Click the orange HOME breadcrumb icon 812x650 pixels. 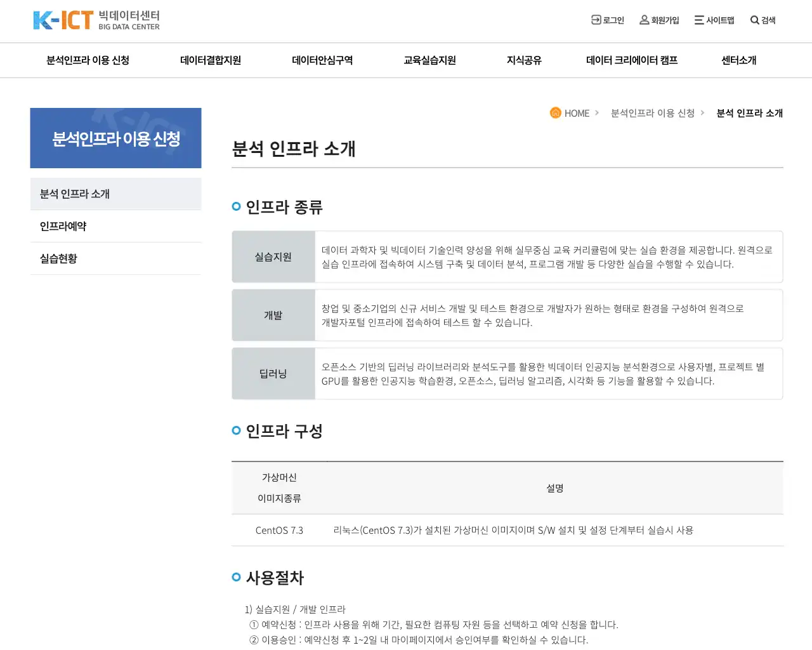[555, 112]
